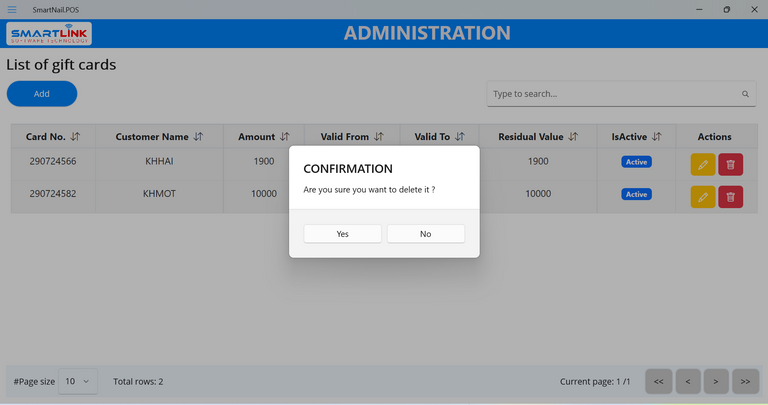Click the Add gift card button
Viewport: 768px width, 405px height.
tap(42, 94)
